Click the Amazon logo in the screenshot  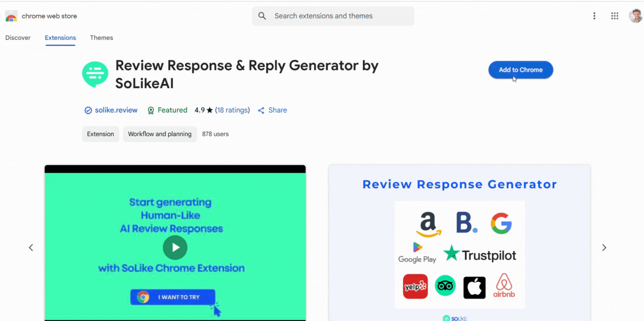point(428,224)
